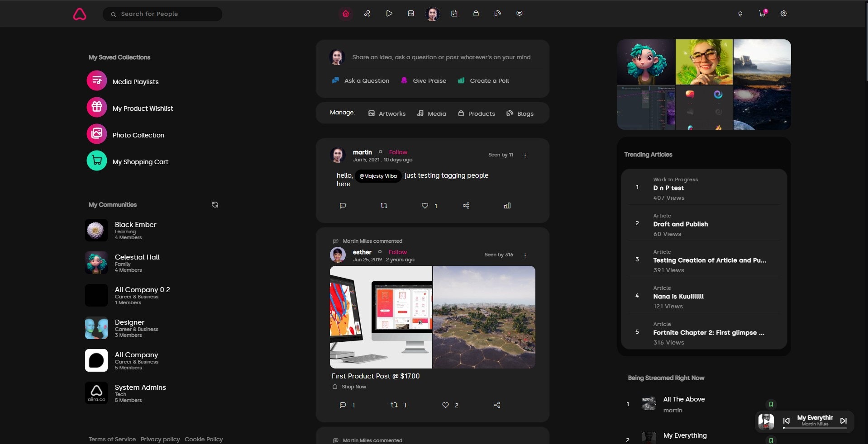Click the Artworks image icon in top navigation
This screenshot has width=868, height=444.
pyautogui.click(x=410, y=13)
